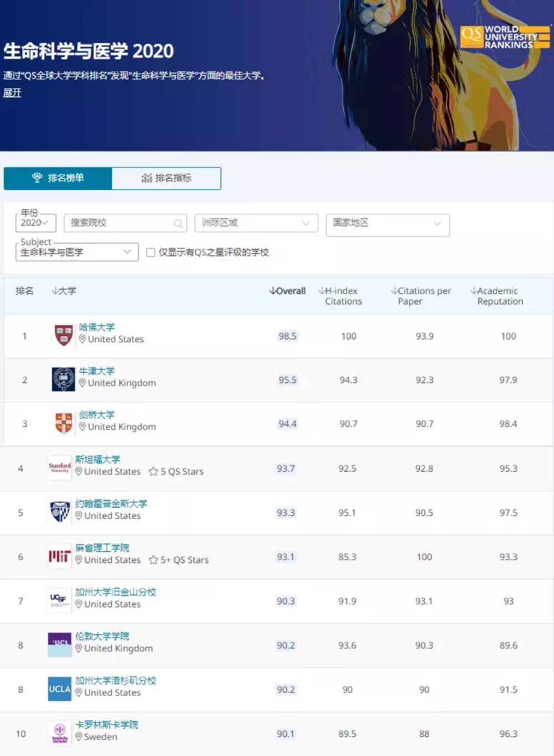Screen dimensions: 554x756
Task: Click the Oxford University logo icon
Action: point(63,379)
